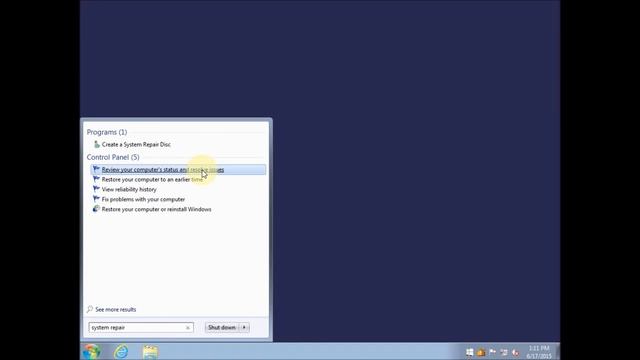
Task: Click flag icon beside Restore to an earlier time
Action: (x=96, y=179)
